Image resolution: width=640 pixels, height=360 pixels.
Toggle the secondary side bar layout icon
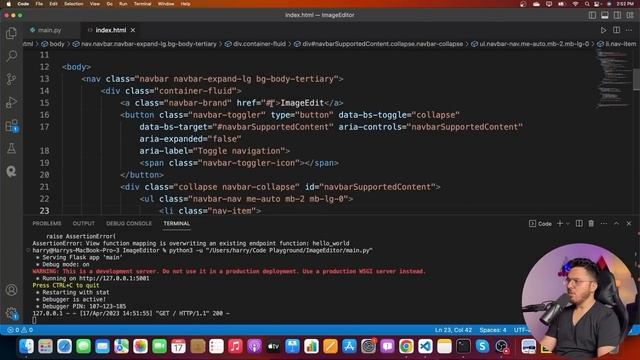point(618,15)
